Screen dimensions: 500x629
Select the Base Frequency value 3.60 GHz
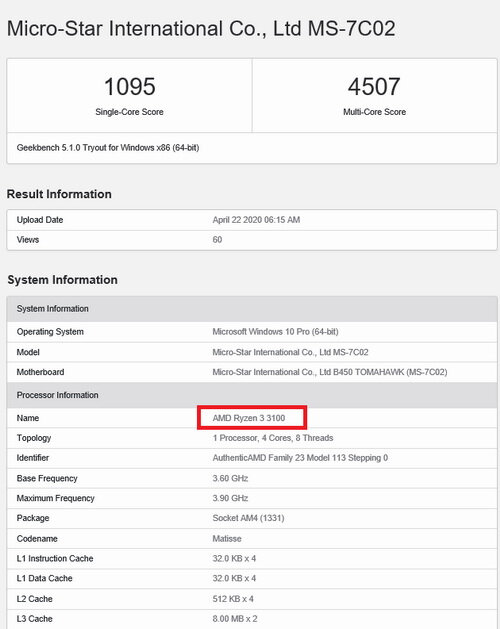[230, 478]
